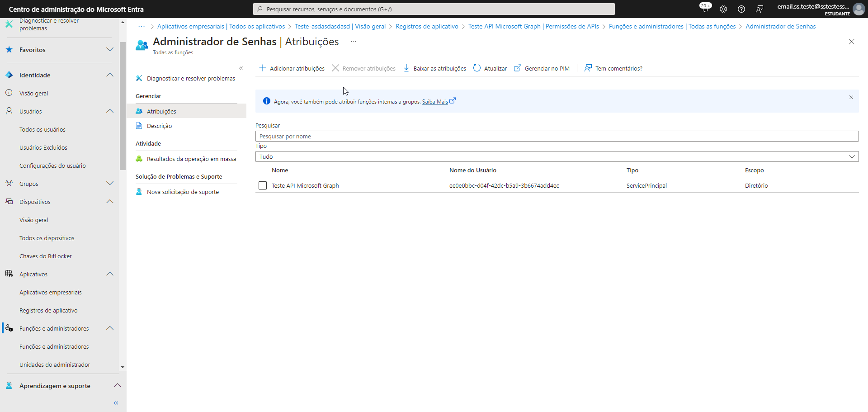Click the sidebar vertical scrollbar thumb
868x412 pixels.
pos(123,106)
